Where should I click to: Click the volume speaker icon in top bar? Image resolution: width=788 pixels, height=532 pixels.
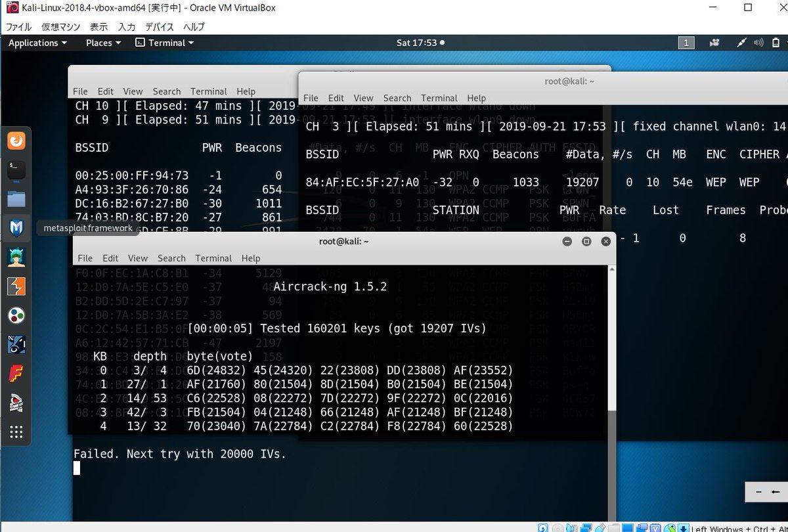click(758, 43)
